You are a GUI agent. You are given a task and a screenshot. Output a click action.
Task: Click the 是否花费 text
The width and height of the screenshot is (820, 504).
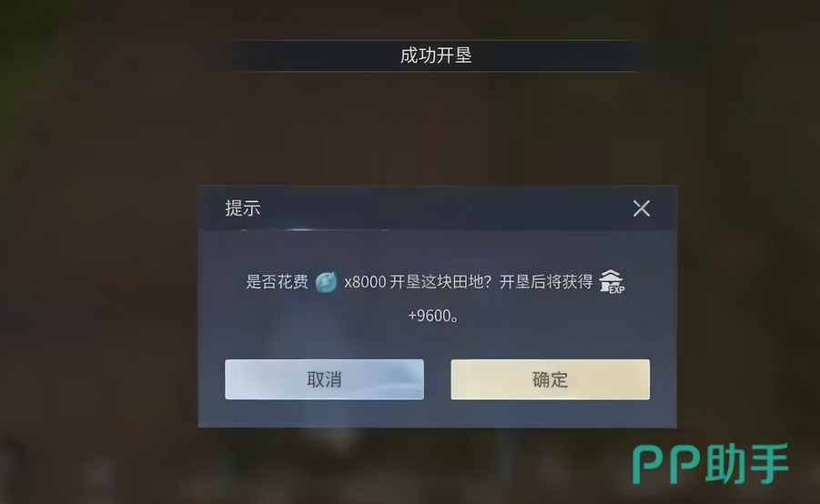tap(278, 282)
